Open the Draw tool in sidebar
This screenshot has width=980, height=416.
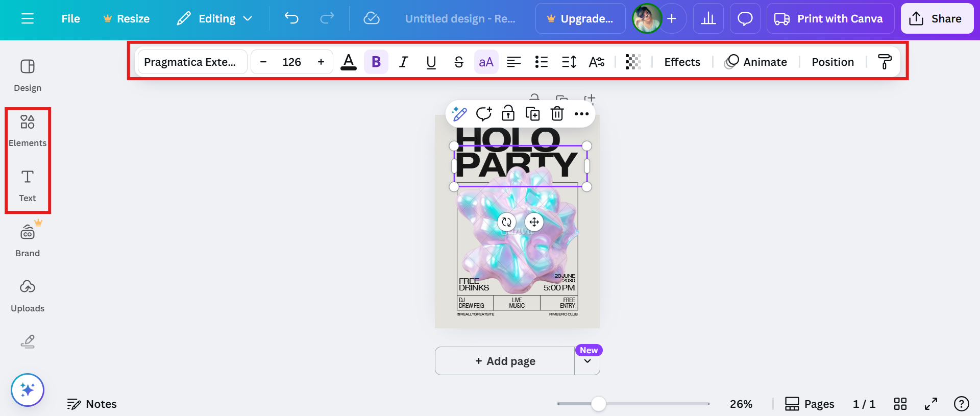pos(28,341)
